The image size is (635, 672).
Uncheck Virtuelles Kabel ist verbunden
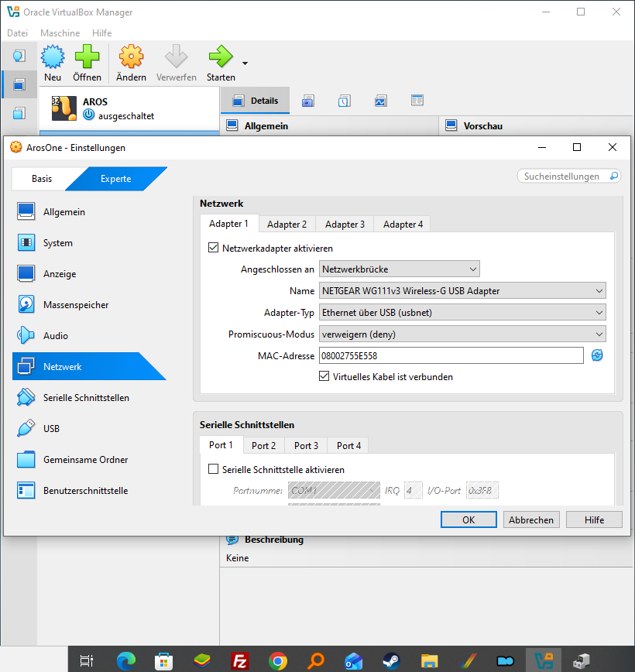pyautogui.click(x=324, y=377)
